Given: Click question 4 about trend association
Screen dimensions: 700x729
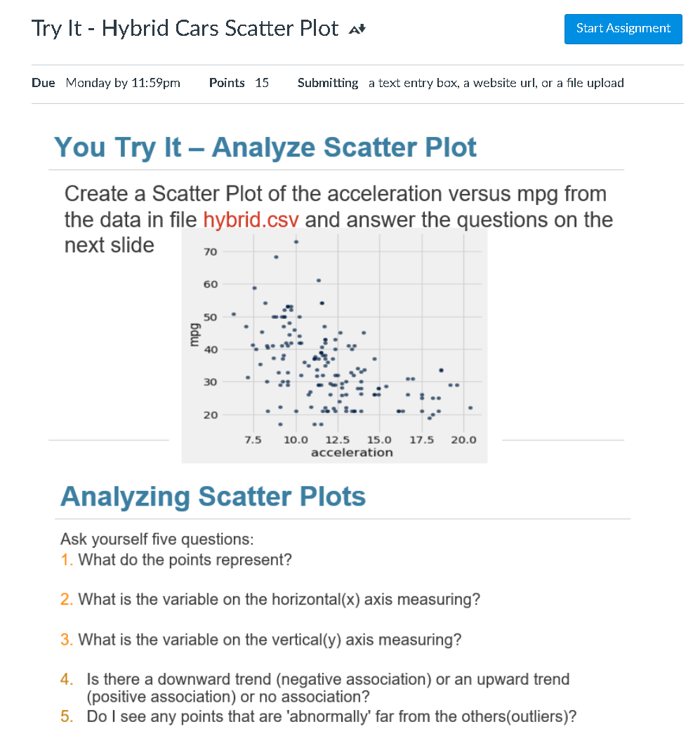Looking at the screenshot, I should click(x=326, y=679).
